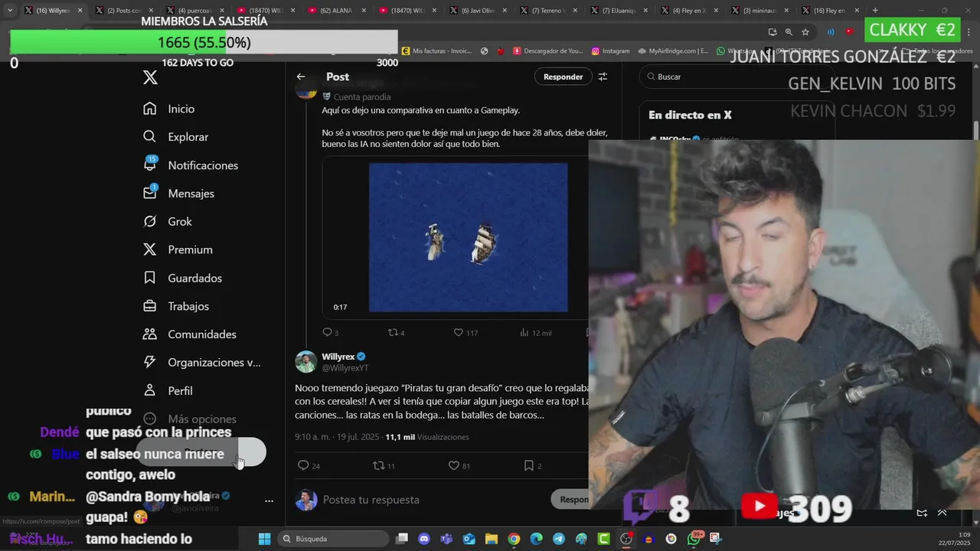
Task: Open Descargador de You... bookmark
Action: pyautogui.click(x=548, y=51)
